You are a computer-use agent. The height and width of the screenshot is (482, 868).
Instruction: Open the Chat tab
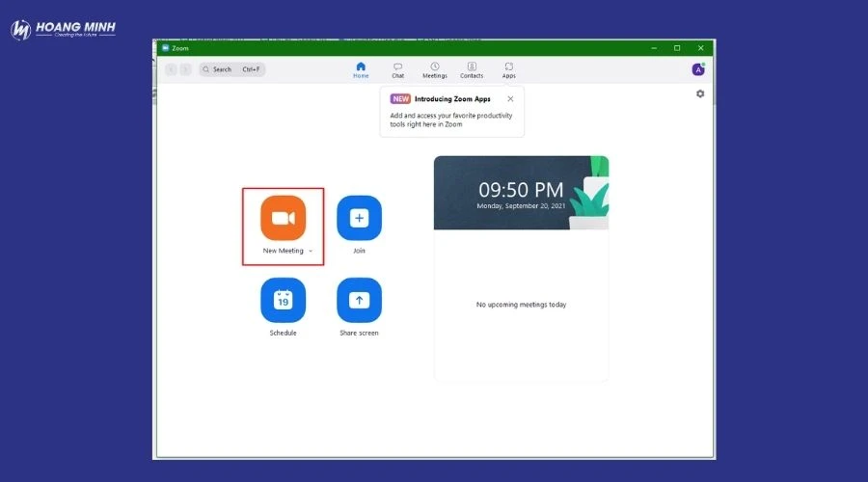coord(397,70)
